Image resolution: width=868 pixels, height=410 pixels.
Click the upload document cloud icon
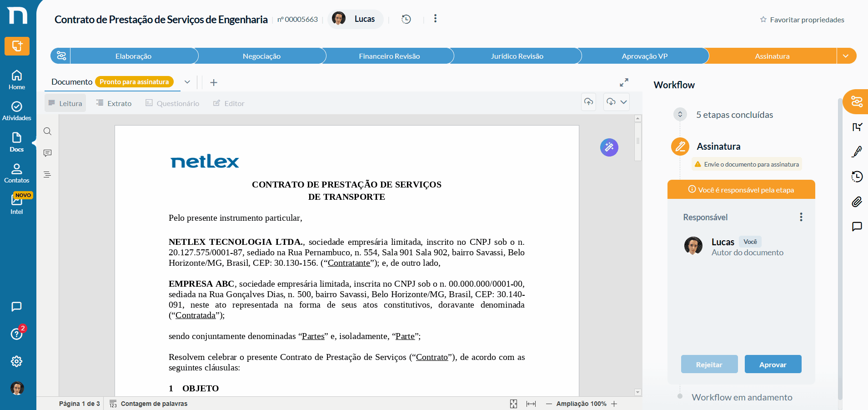click(x=589, y=102)
